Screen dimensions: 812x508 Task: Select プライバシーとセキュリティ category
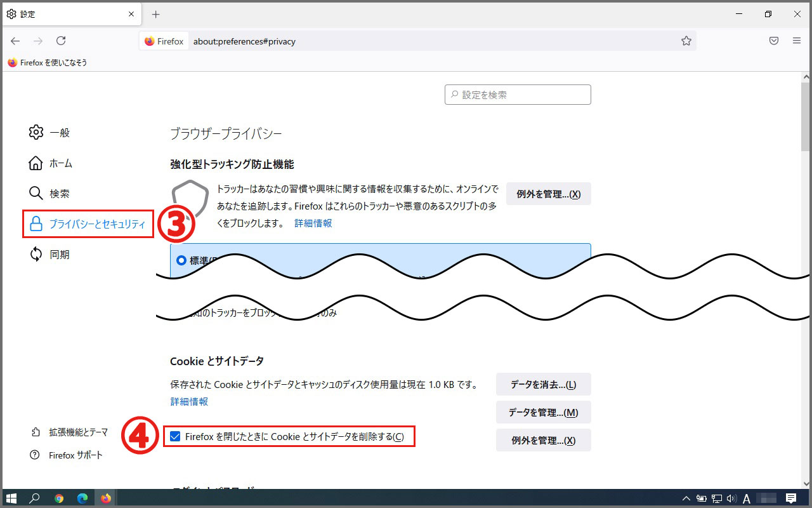[88, 224]
